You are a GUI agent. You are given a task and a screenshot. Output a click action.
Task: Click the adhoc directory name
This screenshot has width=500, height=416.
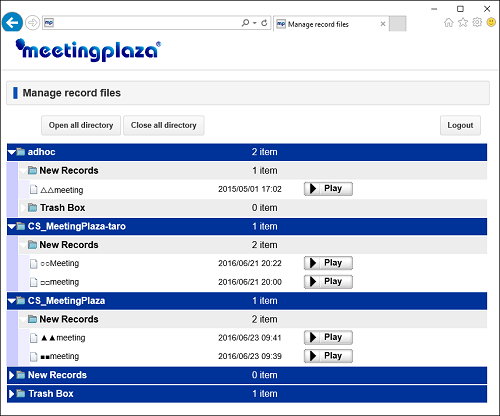[41, 152]
